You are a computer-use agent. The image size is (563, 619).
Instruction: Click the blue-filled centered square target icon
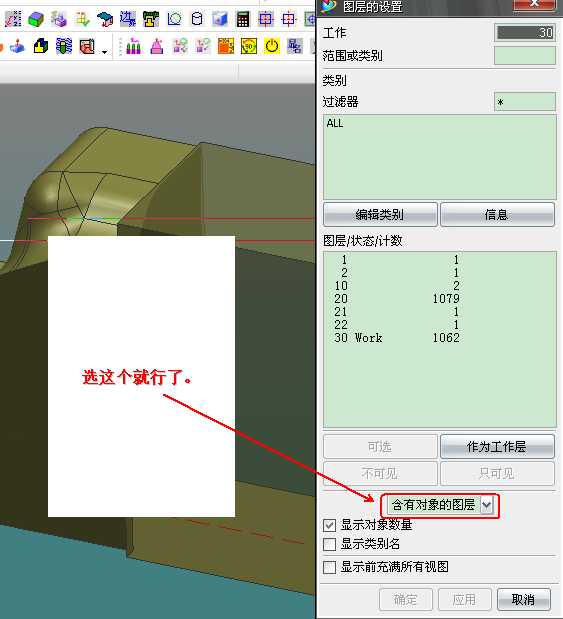(x=266, y=19)
